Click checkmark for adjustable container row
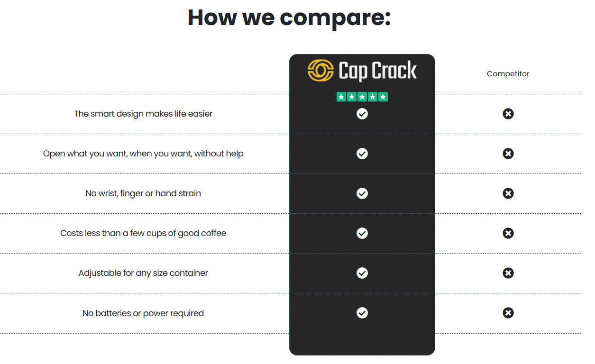This screenshot has height=364, width=595. click(x=362, y=273)
